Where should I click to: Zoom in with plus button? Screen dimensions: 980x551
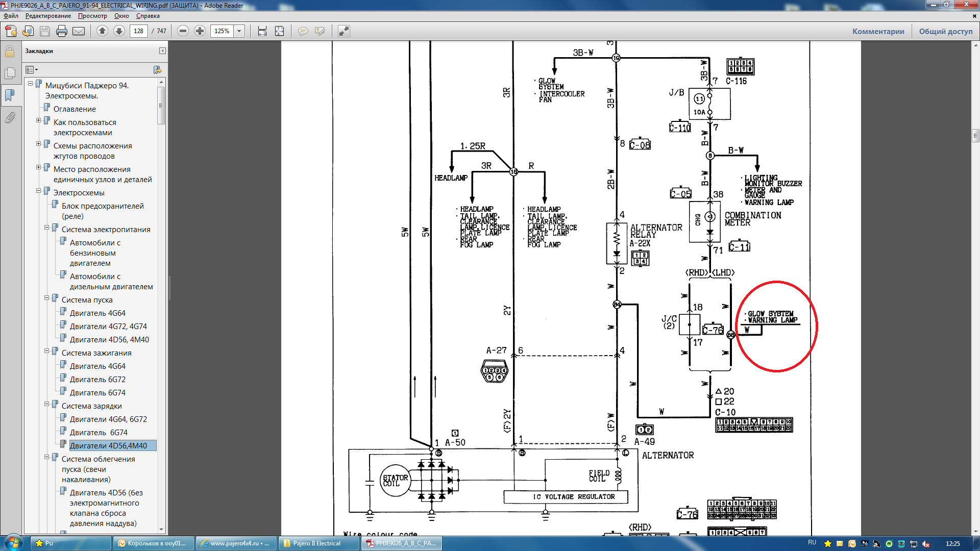coord(200,31)
